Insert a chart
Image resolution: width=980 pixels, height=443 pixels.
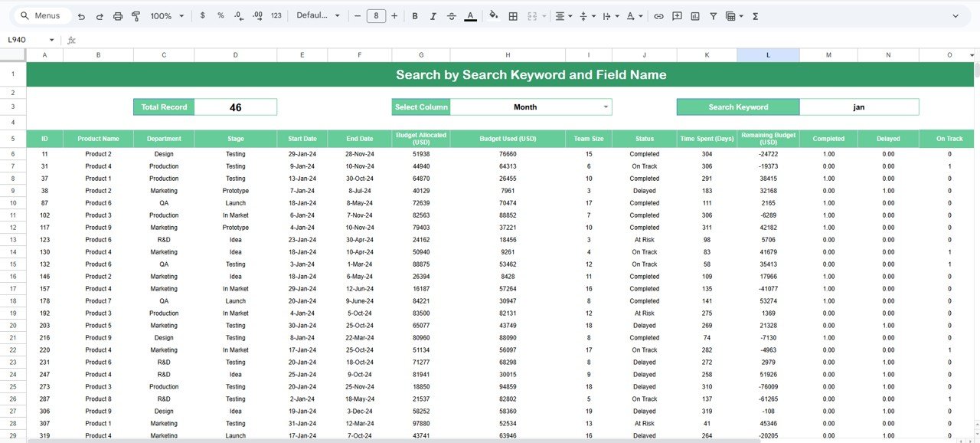pos(695,15)
